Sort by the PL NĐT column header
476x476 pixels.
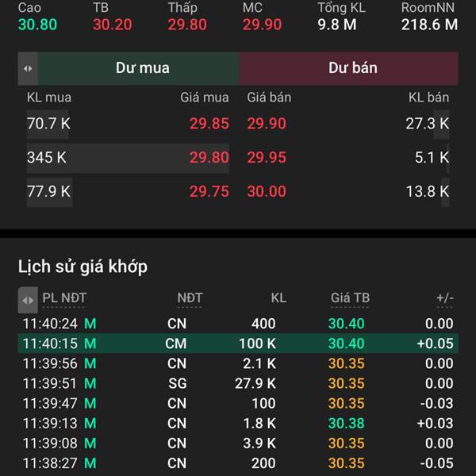click(64, 298)
